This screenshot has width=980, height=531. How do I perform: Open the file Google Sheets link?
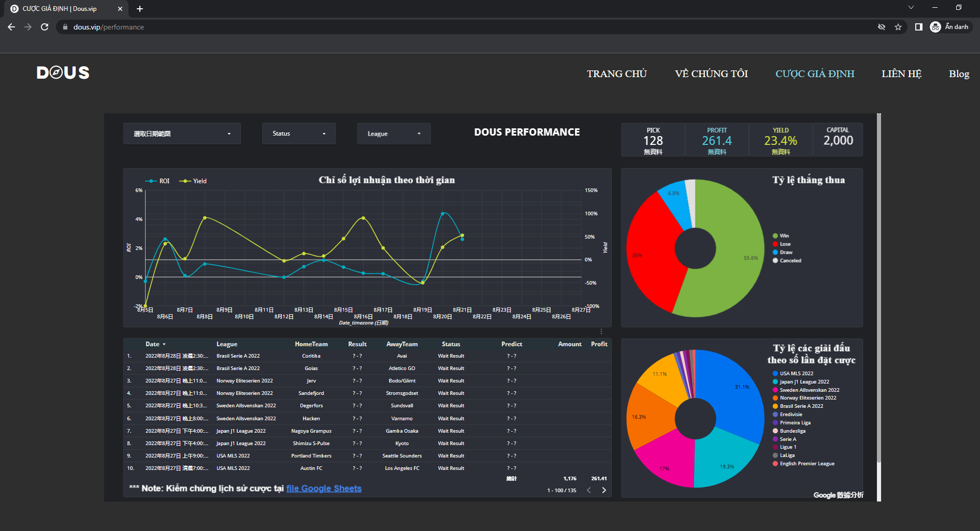[x=324, y=489]
